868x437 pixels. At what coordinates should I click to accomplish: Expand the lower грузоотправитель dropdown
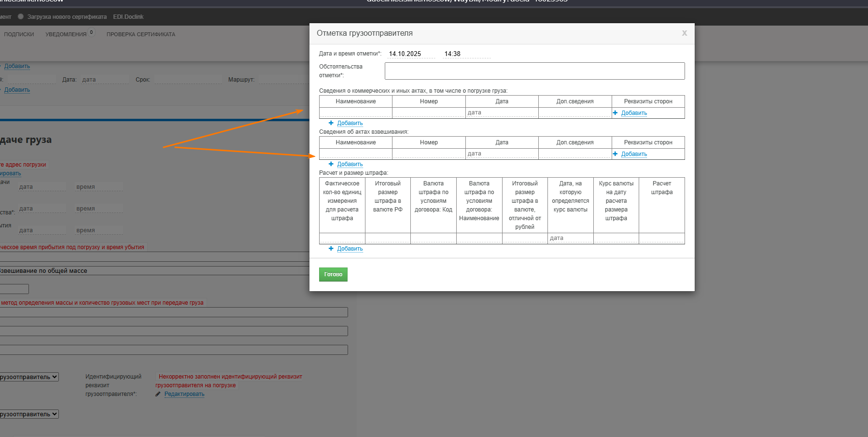[29, 414]
